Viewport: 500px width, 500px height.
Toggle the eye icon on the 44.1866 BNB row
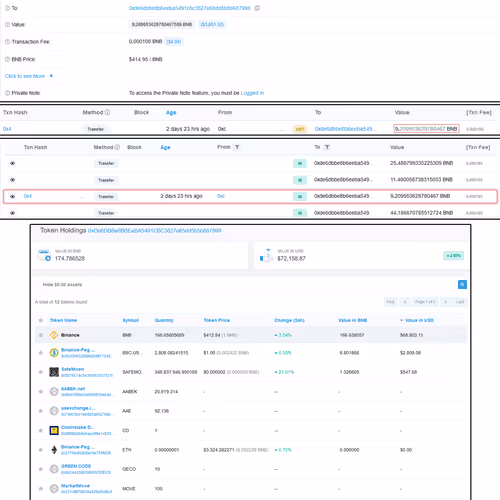coord(13,213)
